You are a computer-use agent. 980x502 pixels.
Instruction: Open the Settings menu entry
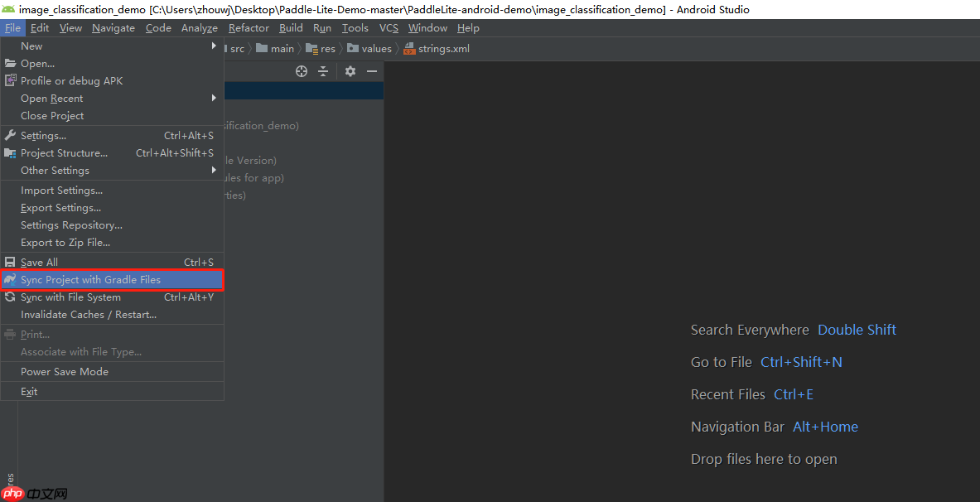[43, 136]
